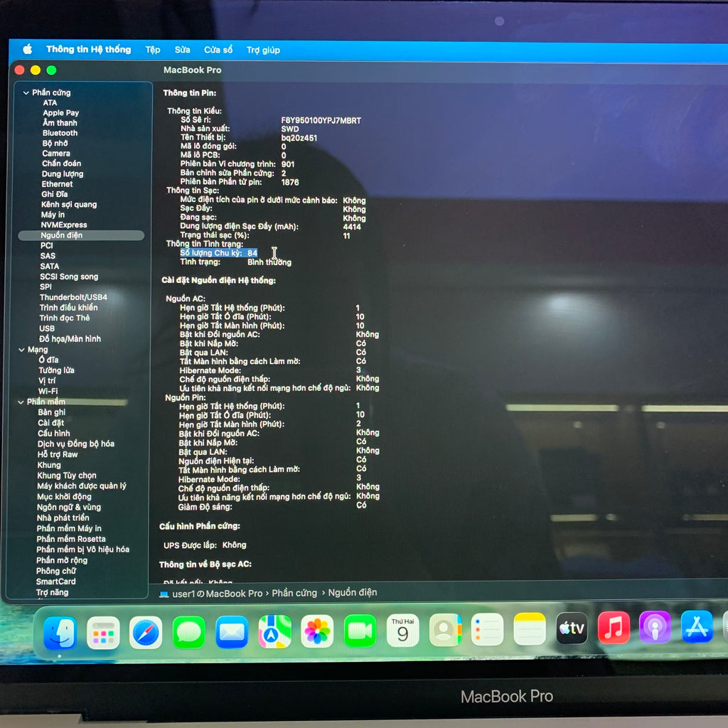Open the Photos app icon
The height and width of the screenshot is (728, 728).
[317, 631]
